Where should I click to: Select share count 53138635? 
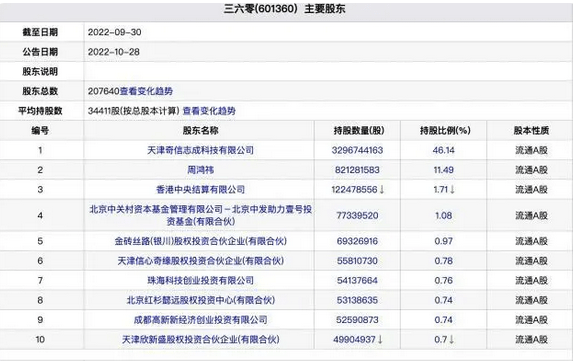pos(357,300)
